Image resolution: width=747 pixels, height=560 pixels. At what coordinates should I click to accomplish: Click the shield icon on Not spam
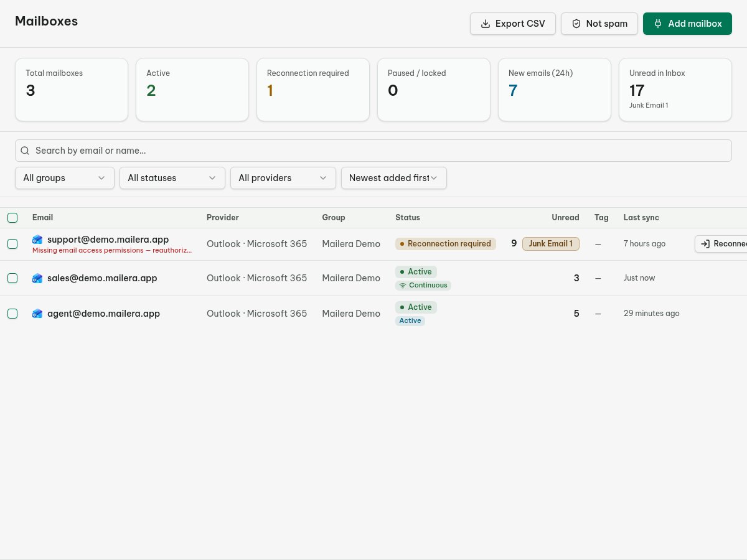click(576, 24)
